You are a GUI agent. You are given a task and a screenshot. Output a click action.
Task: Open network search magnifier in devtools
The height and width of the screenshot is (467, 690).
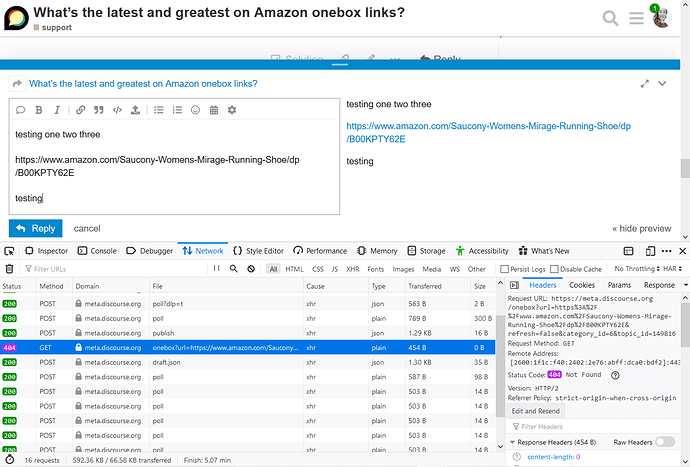pos(234,268)
